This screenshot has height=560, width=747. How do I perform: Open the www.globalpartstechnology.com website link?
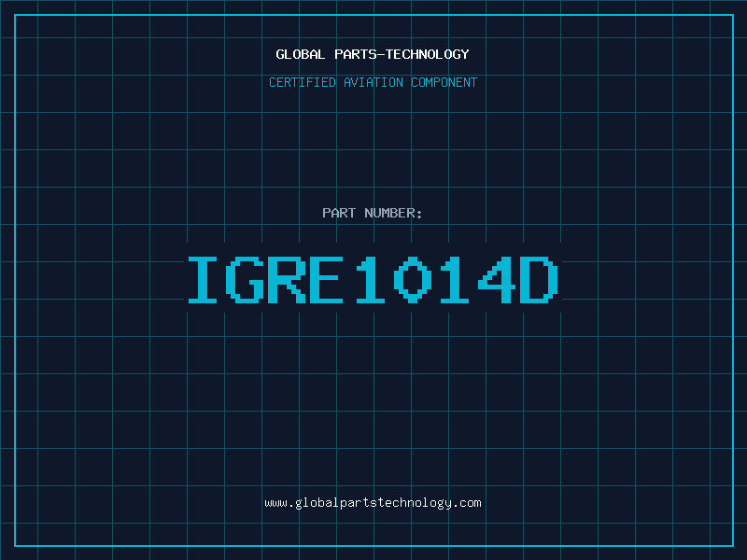[x=373, y=503]
